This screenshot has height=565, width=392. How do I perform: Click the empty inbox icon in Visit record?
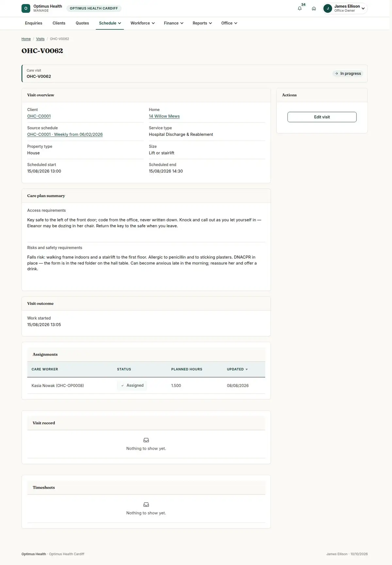coord(146,440)
